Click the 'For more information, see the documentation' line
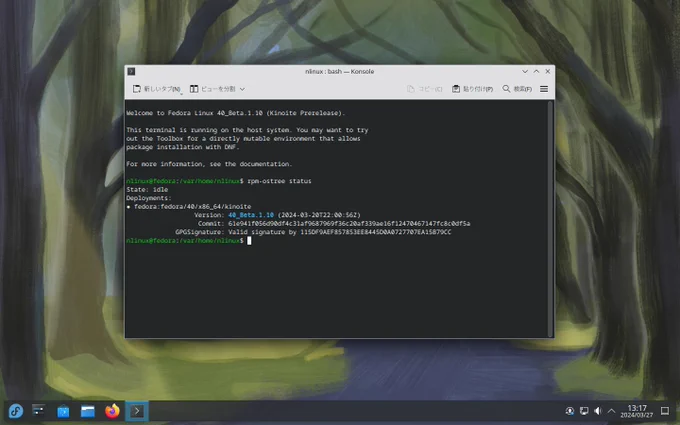The height and width of the screenshot is (425, 680). pyautogui.click(x=209, y=164)
